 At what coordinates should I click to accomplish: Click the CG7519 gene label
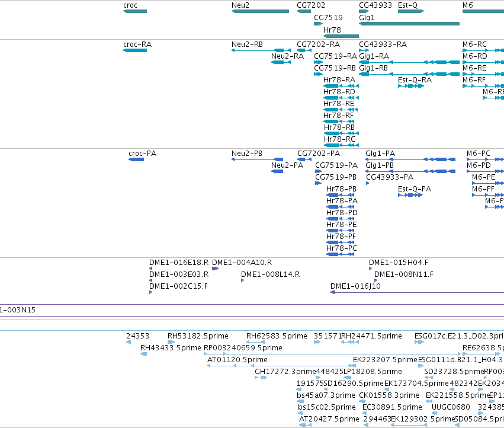point(328,17)
